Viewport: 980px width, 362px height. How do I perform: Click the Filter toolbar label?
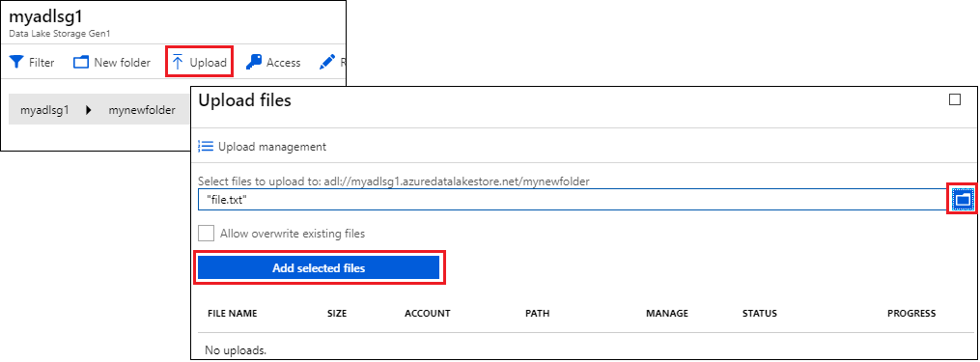point(42,63)
